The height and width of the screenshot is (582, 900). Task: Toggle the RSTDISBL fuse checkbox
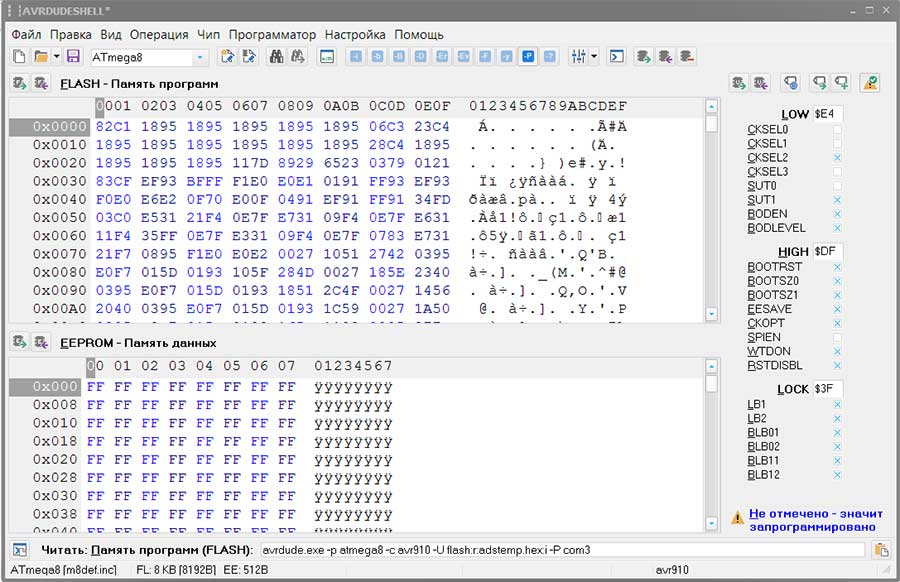click(x=837, y=366)
